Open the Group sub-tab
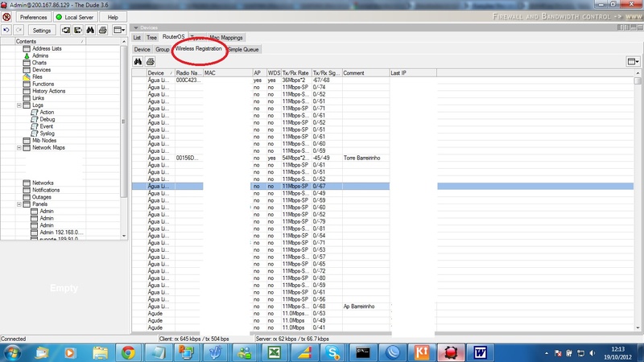The width and height of the screenshot is (644, 362). pyautogui.click(x=163, y=49)
